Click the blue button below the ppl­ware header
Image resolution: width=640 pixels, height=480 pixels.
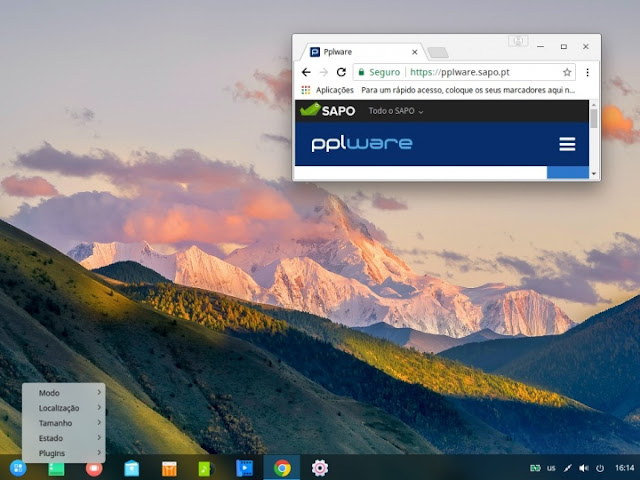click(x=568, y=172)
